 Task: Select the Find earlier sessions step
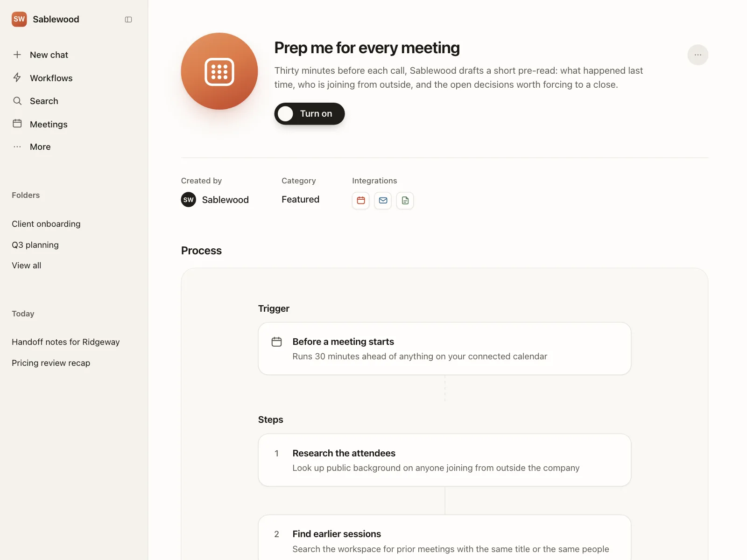pos(444,538)
